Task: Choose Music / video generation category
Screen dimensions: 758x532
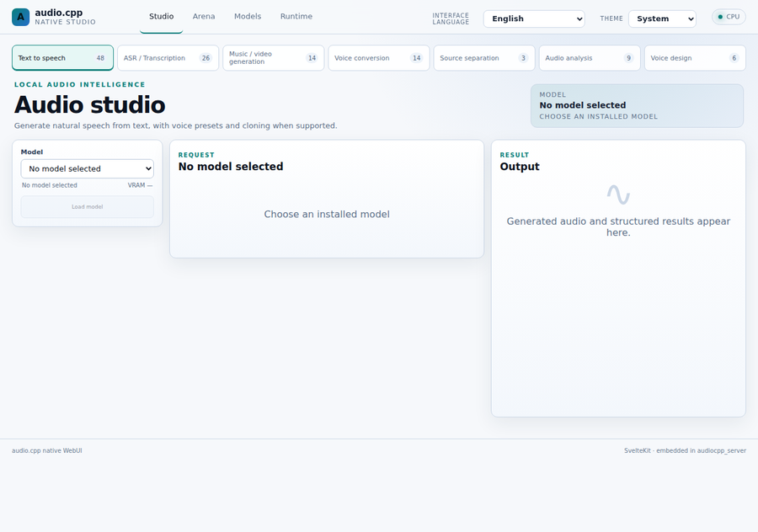Action: coord(274,58)
